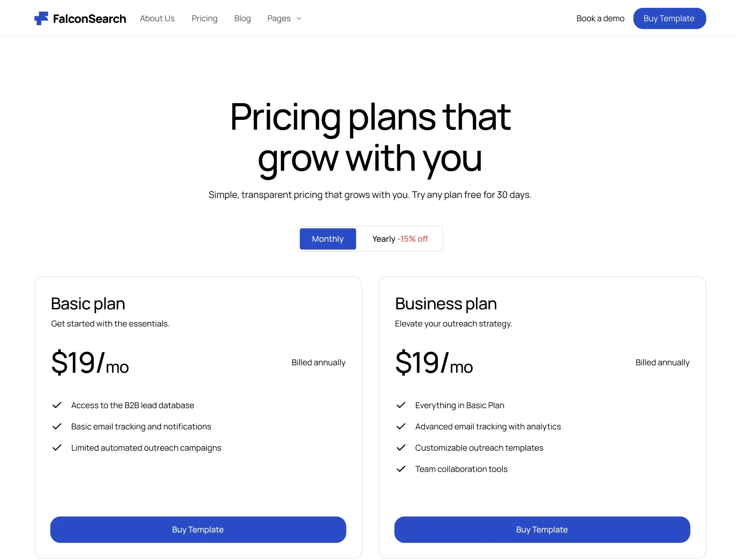Navigate to the Blog section
The height and width of the screenshot is (560, 738).
(242, 18)
